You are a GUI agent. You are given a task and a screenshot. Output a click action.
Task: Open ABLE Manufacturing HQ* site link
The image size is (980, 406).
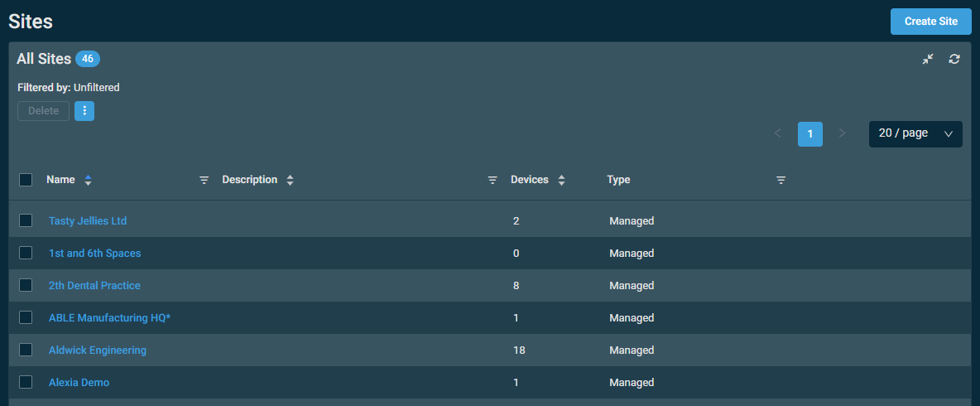[109, 317]
